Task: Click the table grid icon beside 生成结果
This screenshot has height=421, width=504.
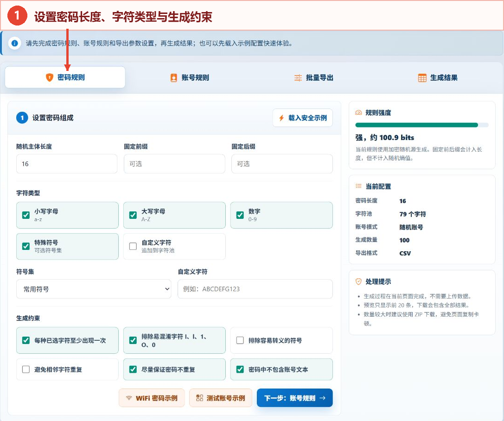Action: click(422, 78)
